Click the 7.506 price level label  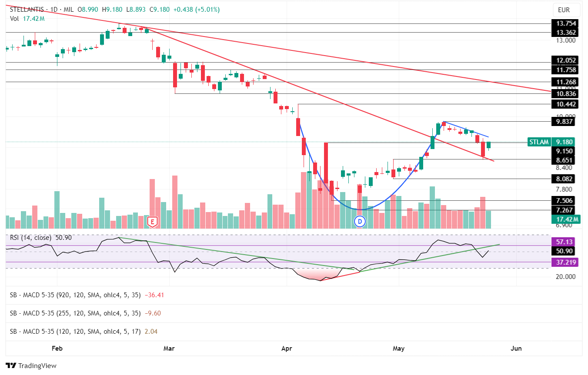tap(563, 200)
